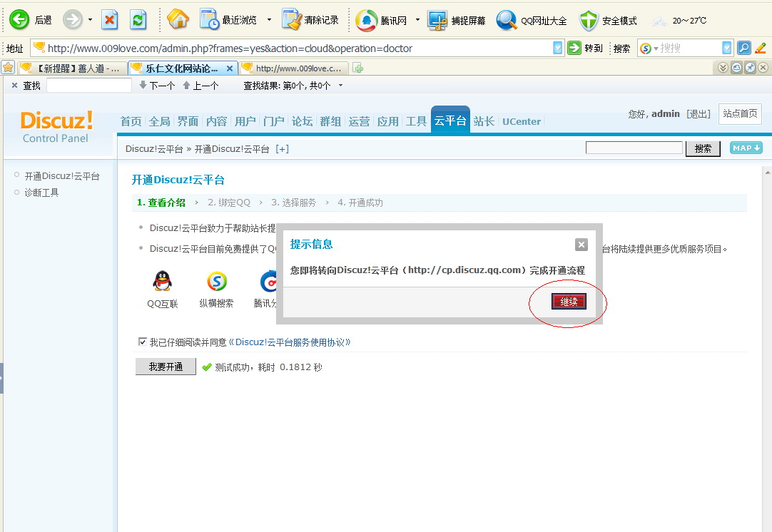Click the 继续 button in dialog
This screenshot has height=532, width=772.
click(569, 302)
